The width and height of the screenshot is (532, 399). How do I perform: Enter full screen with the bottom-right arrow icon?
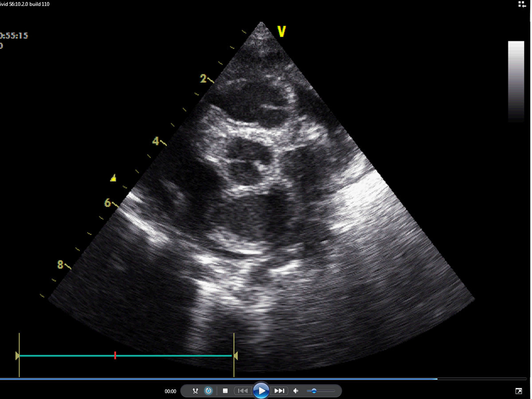click(x=518, y=391)
